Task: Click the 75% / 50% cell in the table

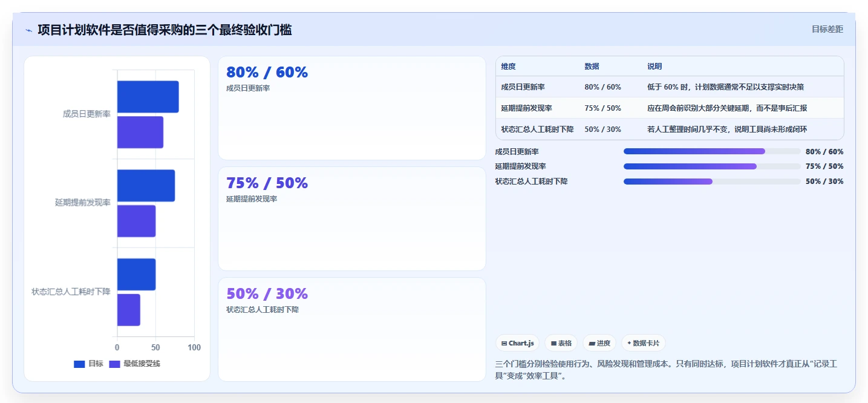Action: (x=602, y=108)
